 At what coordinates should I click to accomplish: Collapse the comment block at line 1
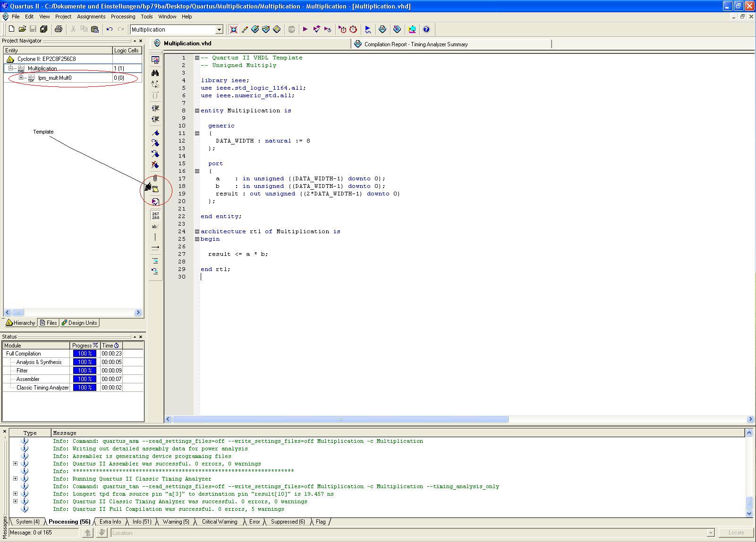click(197, 58)
